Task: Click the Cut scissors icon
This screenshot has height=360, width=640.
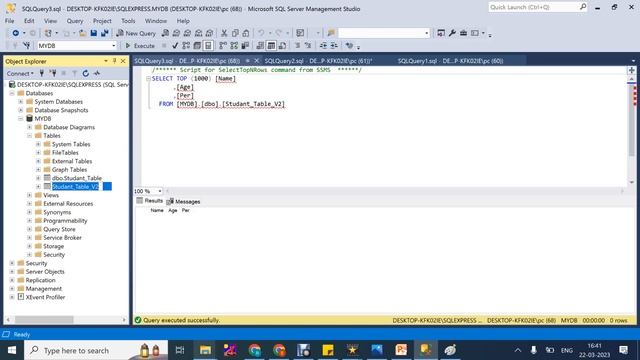Action: [224, 33]
